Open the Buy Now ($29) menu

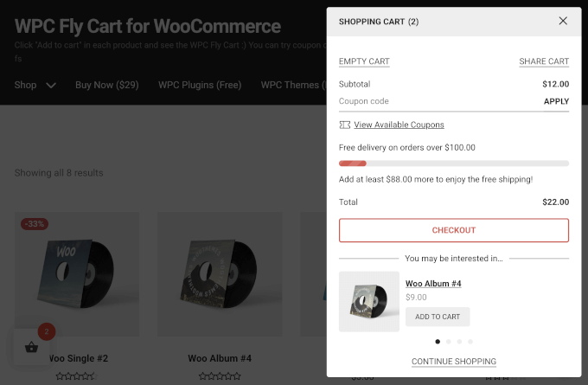pos(106,85)
